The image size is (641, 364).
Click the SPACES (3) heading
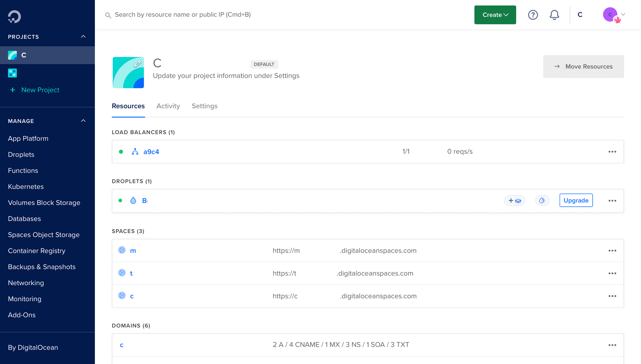pyautogui.click(x=128, y=231)
